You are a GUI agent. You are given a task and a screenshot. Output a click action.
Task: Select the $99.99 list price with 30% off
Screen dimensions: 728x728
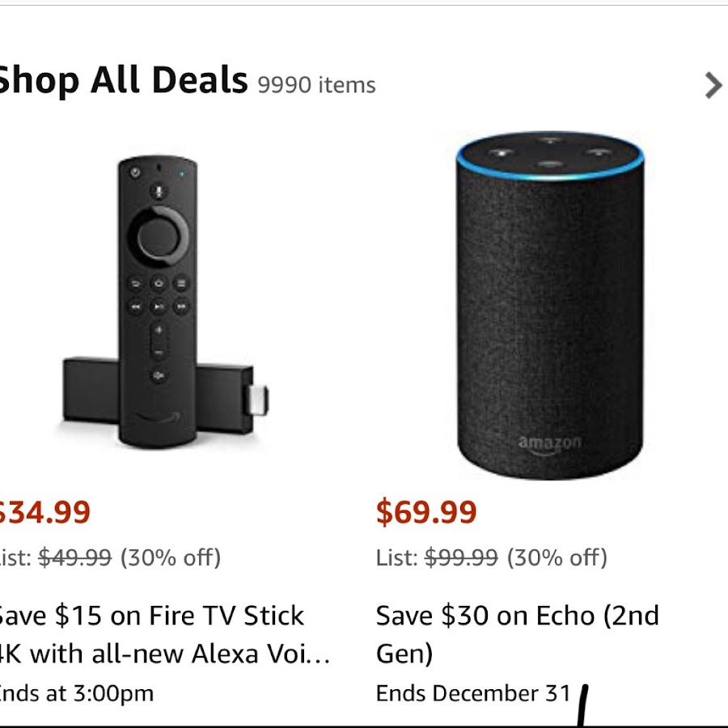(x=492, y=557)
